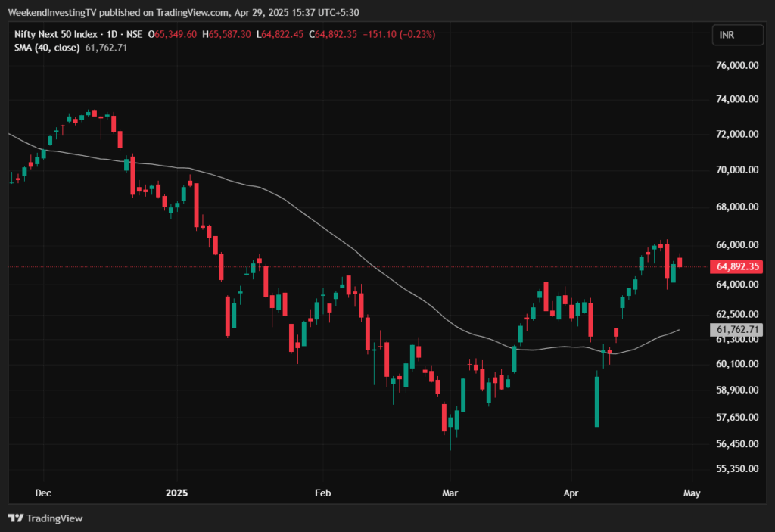Click the 76,000.00 price axis label
This screenshot has height=532, width=775.
point(736,66)
